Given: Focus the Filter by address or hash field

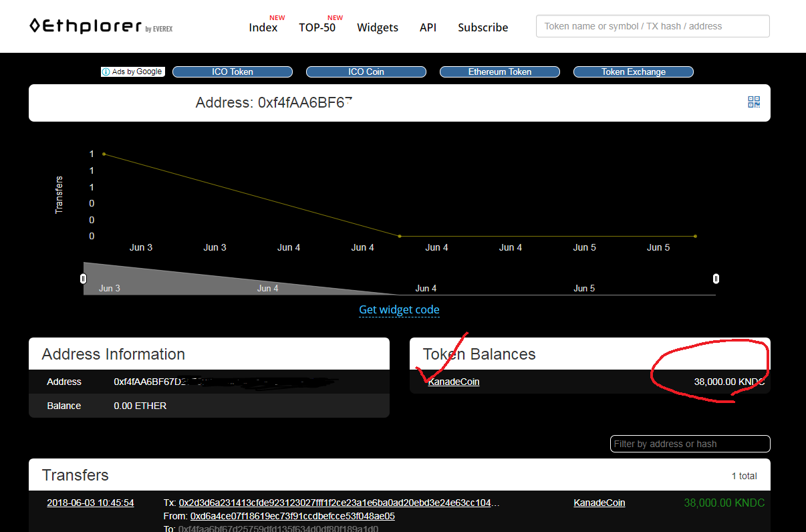Looking at the screenshot, I should coord(690,444).
